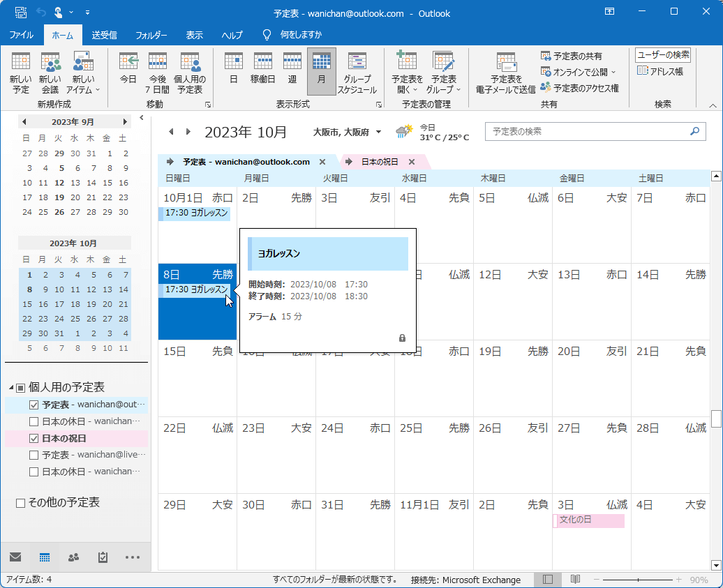Open the 予定表を開く dropdown

tap(407, 73)
